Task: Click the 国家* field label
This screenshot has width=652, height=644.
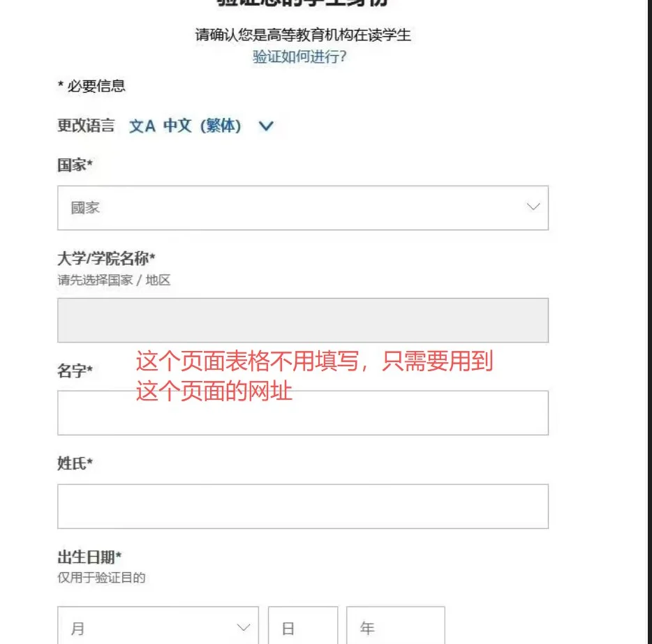Action: click(x=75, y=165)
